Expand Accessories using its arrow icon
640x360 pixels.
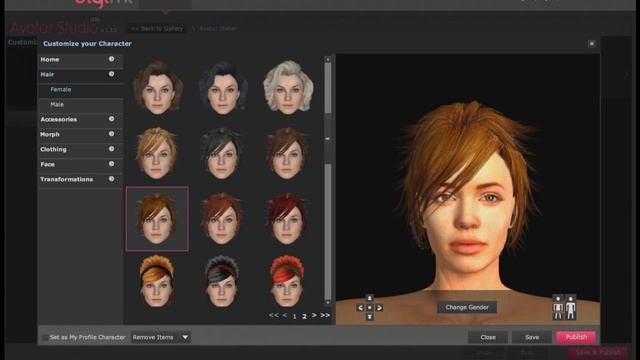[x=111, y=119]
